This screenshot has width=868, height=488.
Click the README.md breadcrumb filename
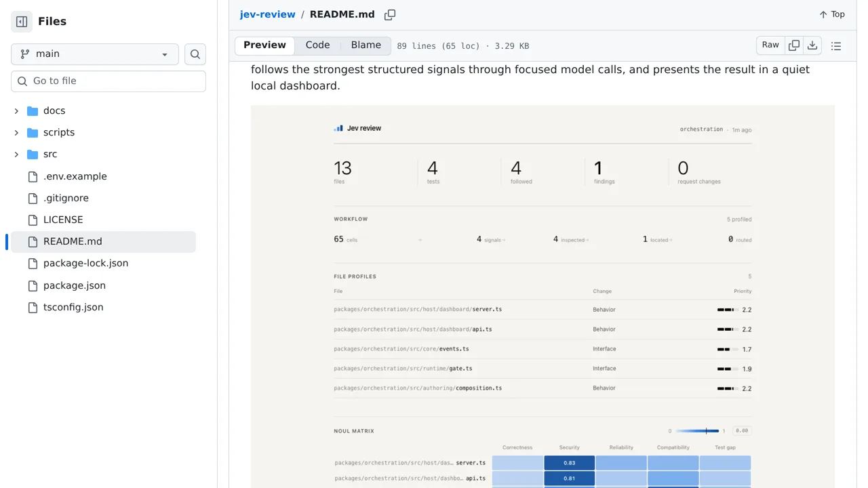(x=342, y=14)
